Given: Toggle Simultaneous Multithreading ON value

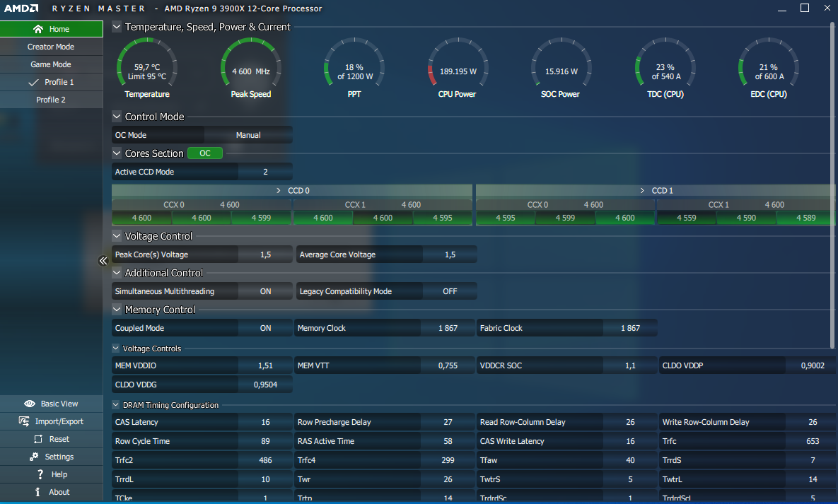Looking at the screenshot, I should tap(265, 291).
